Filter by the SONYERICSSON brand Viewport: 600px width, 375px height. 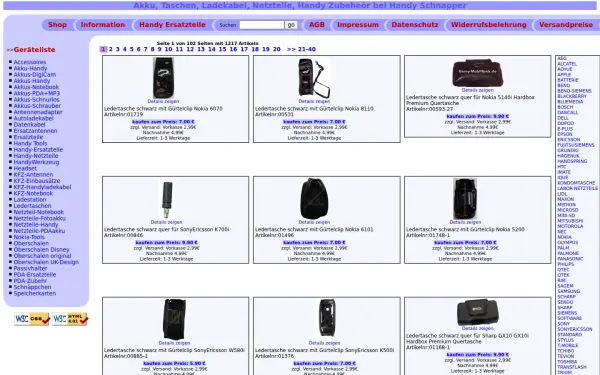pyautogui.click(x=575, y=329)
